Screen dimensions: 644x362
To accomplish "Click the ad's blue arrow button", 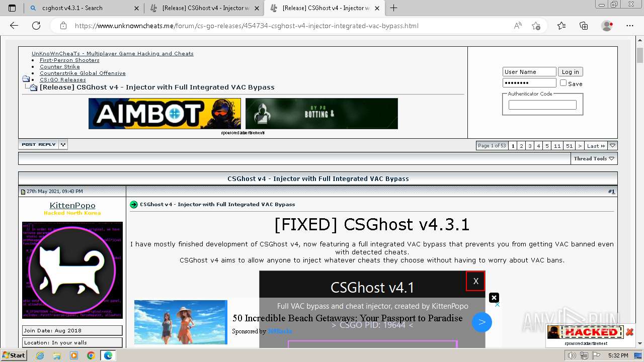I will 481,322.
